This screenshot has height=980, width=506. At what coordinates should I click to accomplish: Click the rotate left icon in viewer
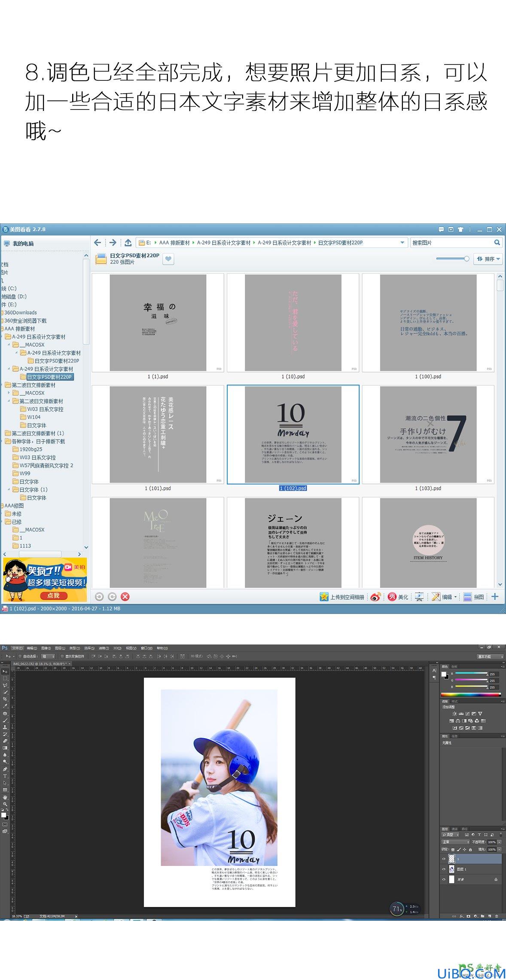99,596
